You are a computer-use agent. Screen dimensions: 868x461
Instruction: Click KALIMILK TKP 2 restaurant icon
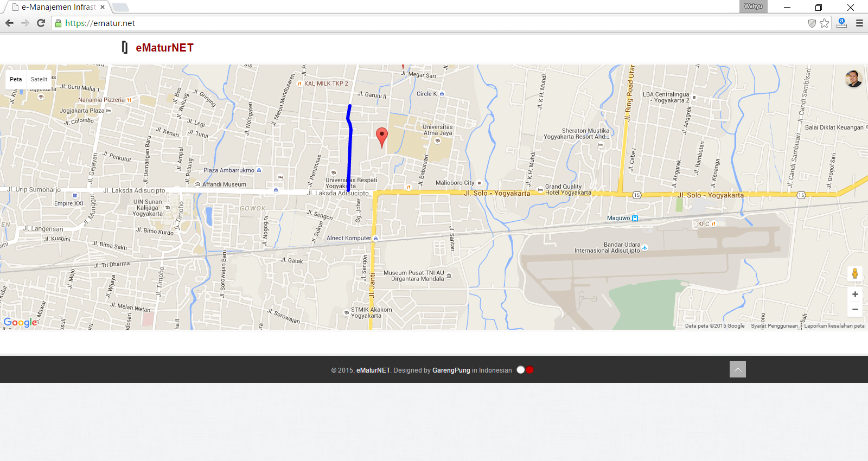(x=299, y=84)
